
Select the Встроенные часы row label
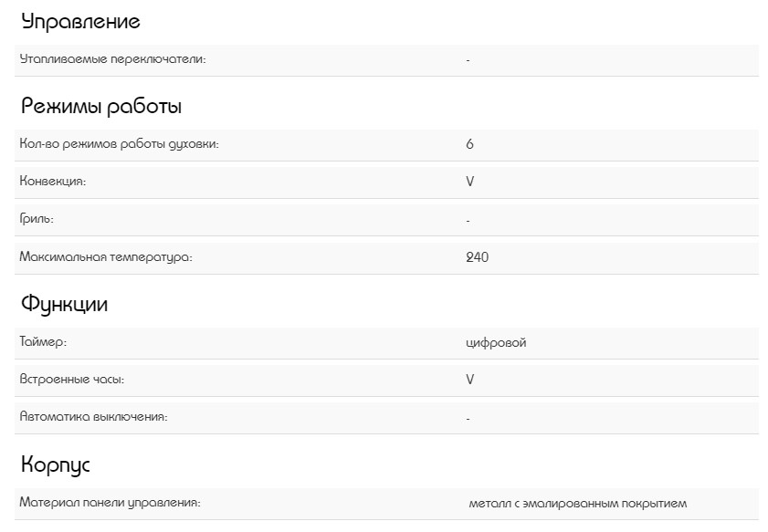71,379
